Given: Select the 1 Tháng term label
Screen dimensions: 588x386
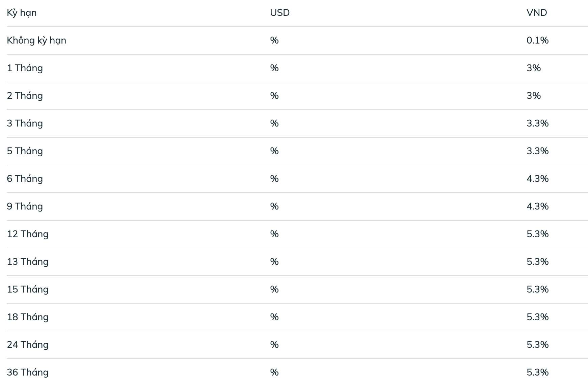Looking at the screenshot, I should pos(25,68).
